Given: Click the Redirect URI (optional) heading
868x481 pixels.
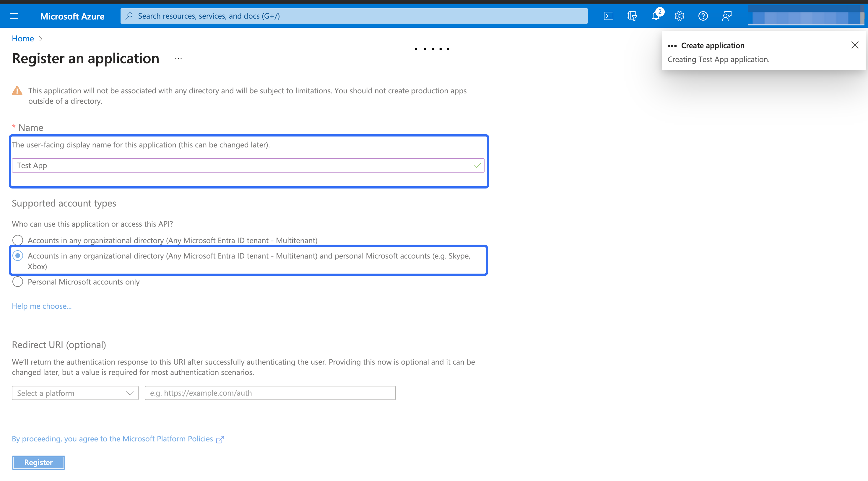Looking at the screenshot, I should [59, 345].
